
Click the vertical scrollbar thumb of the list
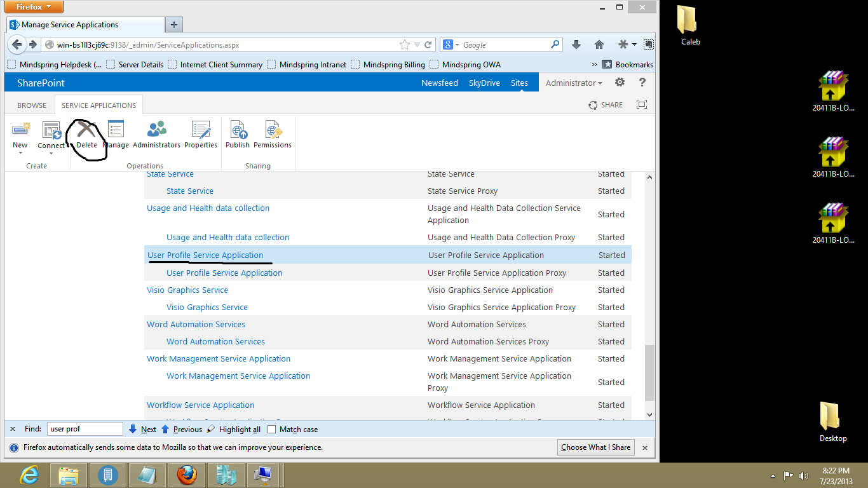649,373
